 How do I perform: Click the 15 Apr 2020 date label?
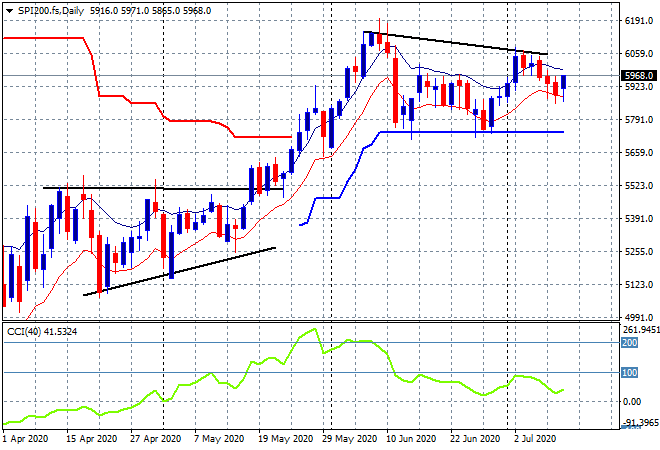tap(91, 439)
